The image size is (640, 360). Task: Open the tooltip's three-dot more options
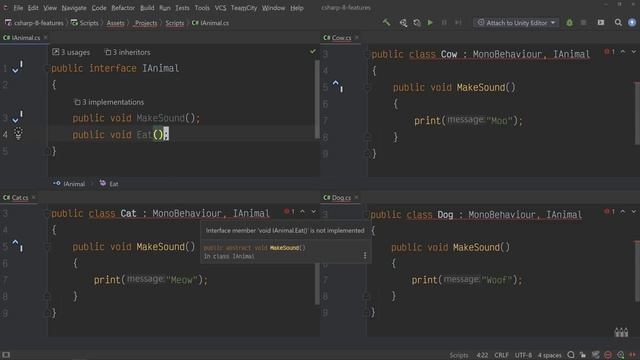pyautogui.click(x=365, y=256)
